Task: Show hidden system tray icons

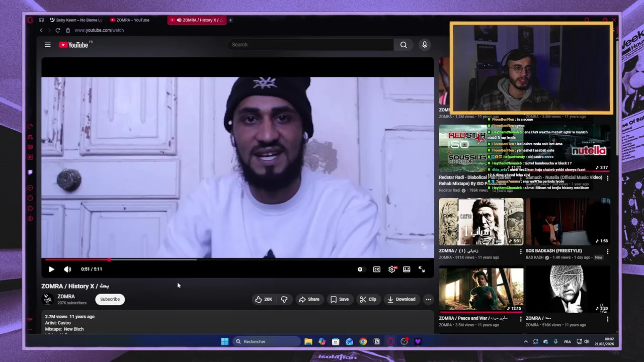Action: click(x=526, y=342)
